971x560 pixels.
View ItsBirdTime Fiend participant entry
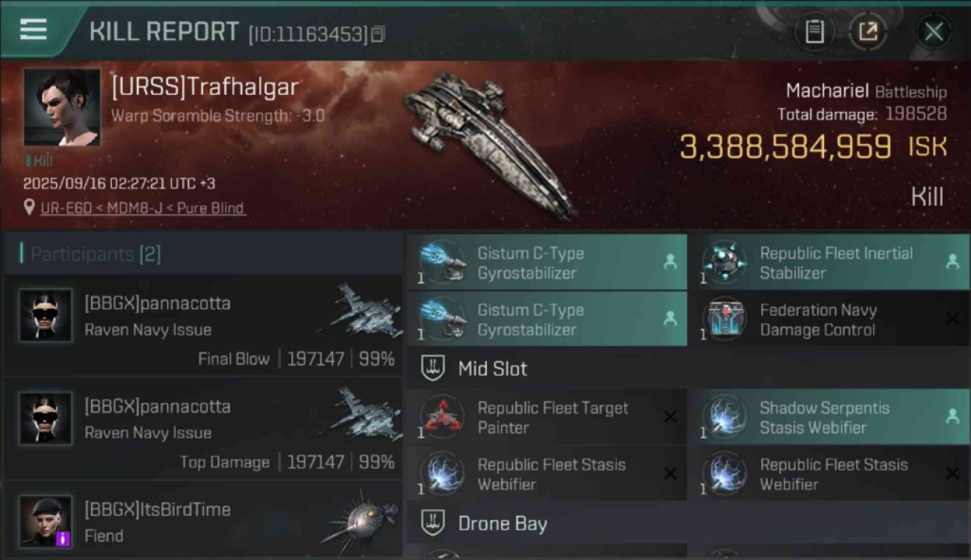click(x=204, y=520)
